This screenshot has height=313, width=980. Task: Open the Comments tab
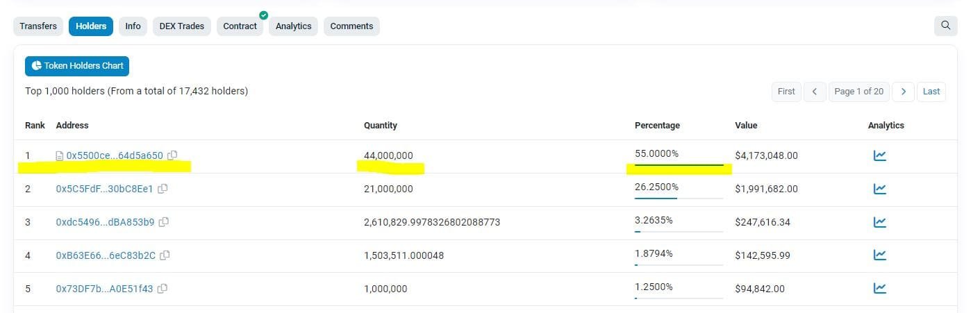click(x=351, y=26)
